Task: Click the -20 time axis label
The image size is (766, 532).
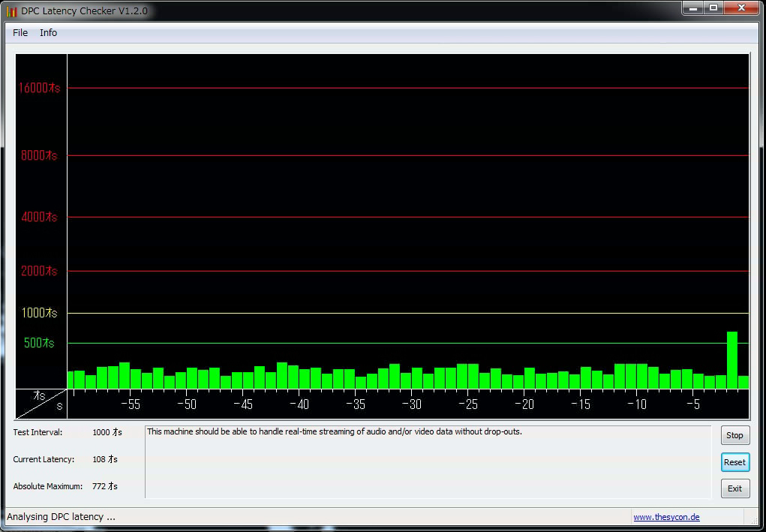Action: tap(524, 404)
